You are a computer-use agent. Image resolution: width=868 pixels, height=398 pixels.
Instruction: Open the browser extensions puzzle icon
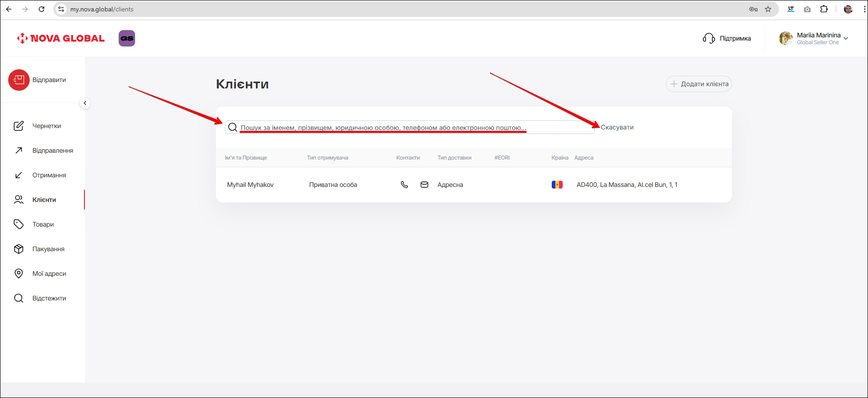click(x=824, y=9)
